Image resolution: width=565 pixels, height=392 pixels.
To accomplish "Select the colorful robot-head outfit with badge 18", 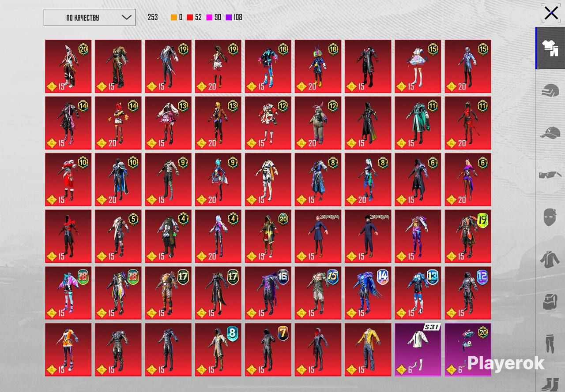I will click(x=318, y=67).
